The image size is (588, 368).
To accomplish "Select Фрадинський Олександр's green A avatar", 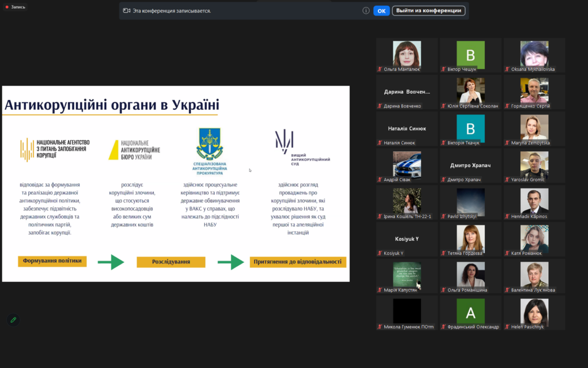I will tap(470, 313).
